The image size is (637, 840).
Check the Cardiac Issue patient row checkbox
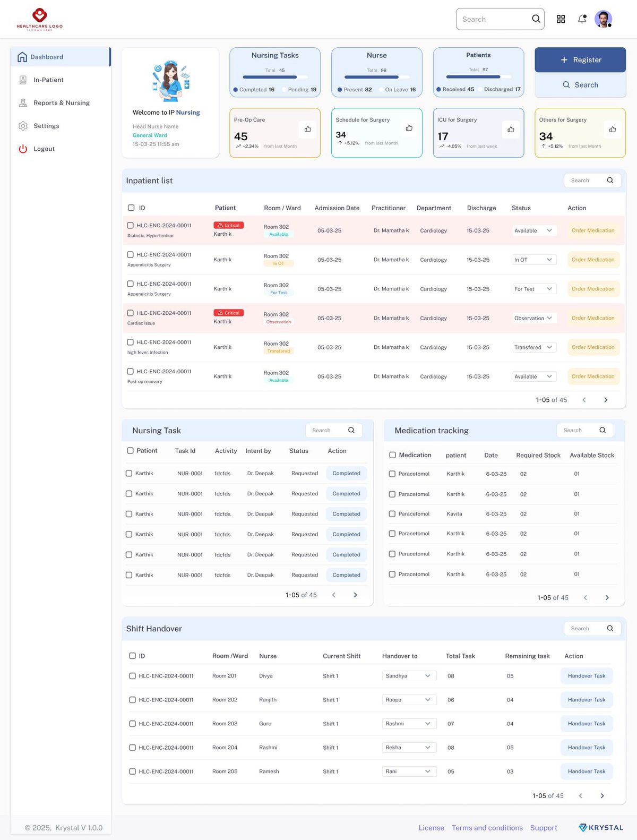pyautogui.click(x=130, y=313)
